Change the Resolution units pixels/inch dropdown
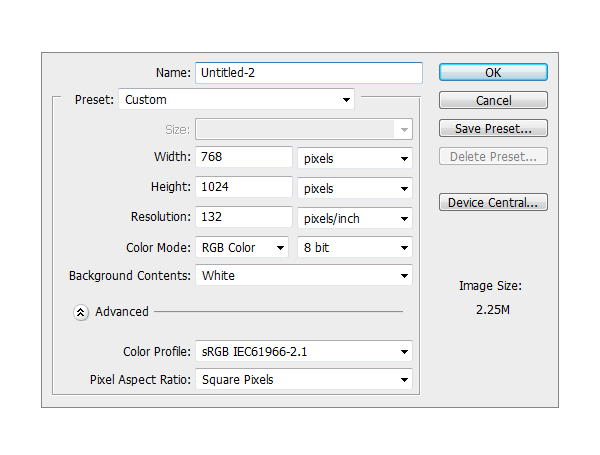The width and height of the screenshot is (600, 455). (355, 218)
